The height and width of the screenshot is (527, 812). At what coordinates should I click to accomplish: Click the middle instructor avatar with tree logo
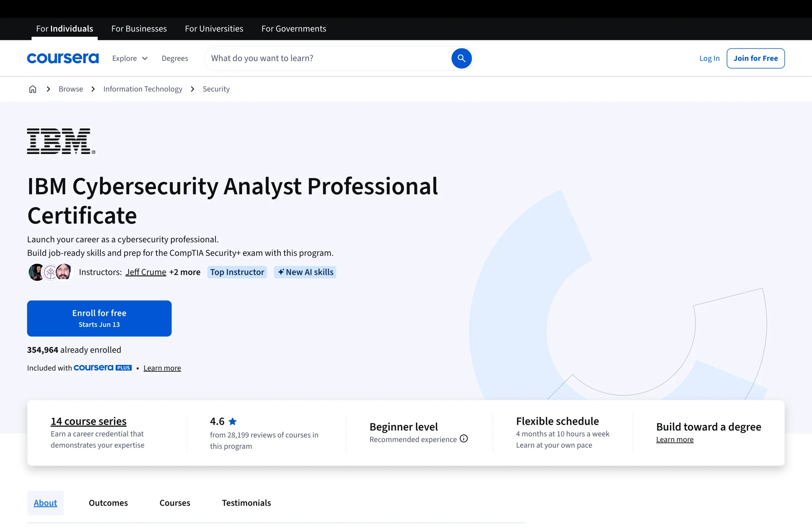tap(50, 272)
